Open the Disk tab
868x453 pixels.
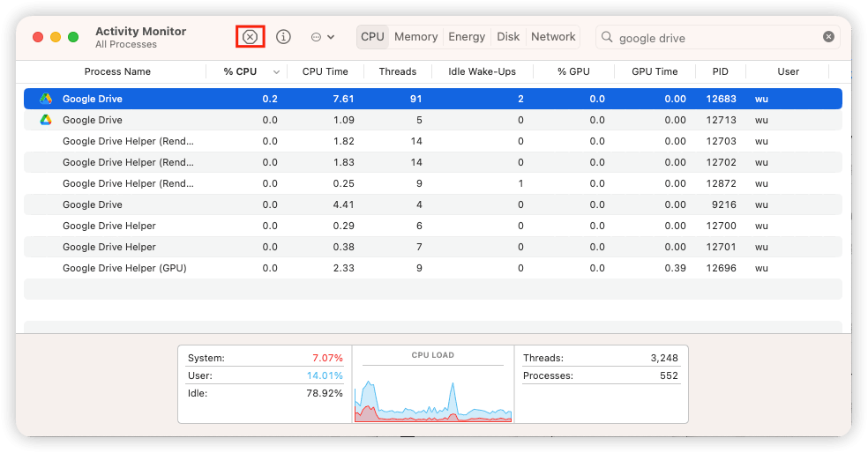point(508,37)
